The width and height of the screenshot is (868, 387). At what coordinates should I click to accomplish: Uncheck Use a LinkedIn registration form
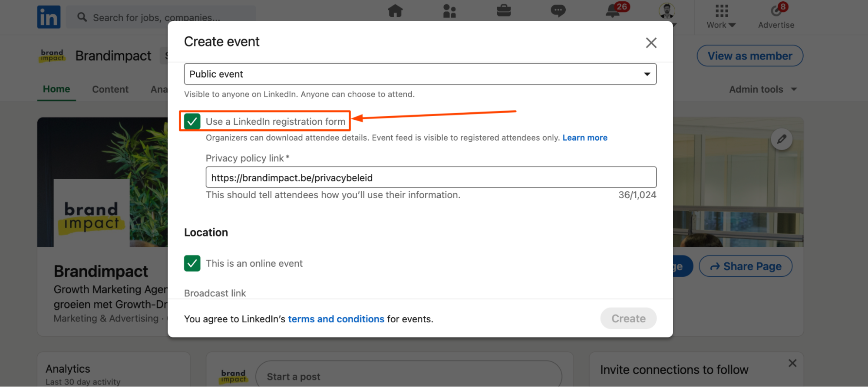(192, 121)
